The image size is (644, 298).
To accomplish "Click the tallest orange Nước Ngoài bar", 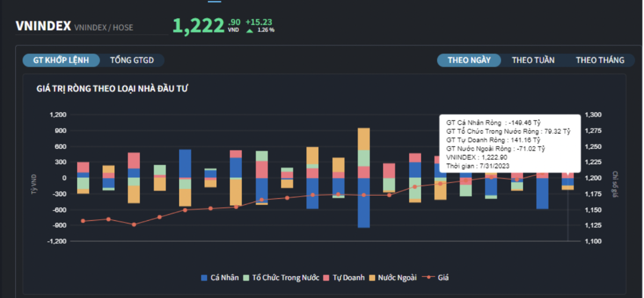I will (364, 139).
